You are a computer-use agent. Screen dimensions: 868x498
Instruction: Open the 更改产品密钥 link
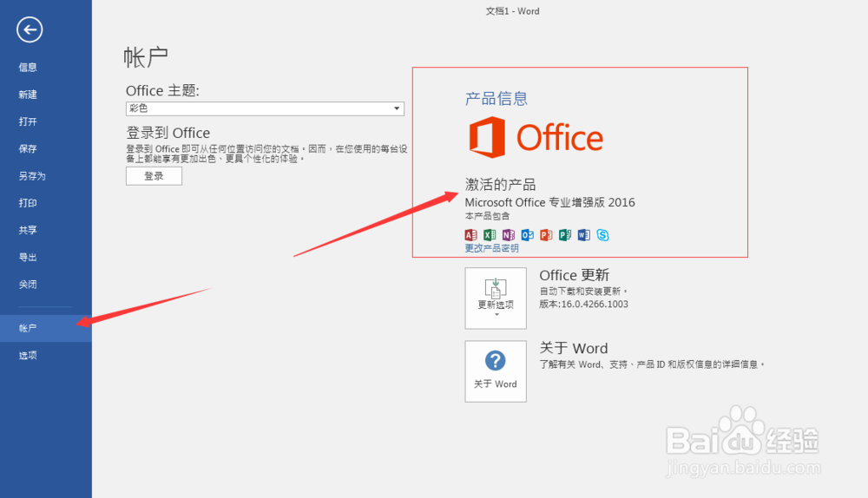pos(491,248)
